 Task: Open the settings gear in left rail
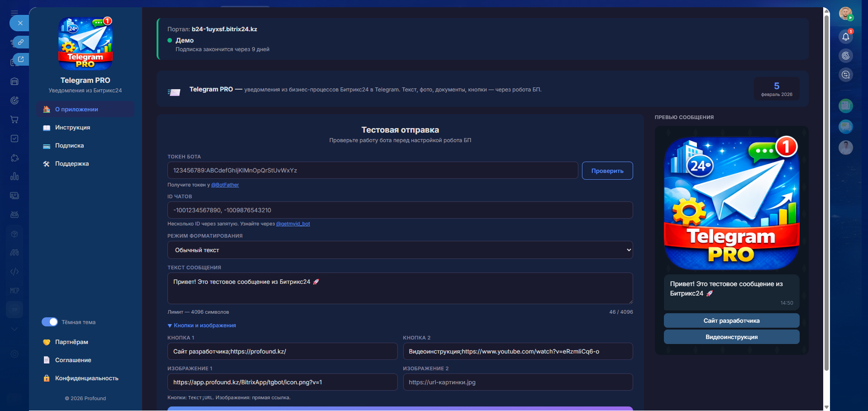pos(14,354)
